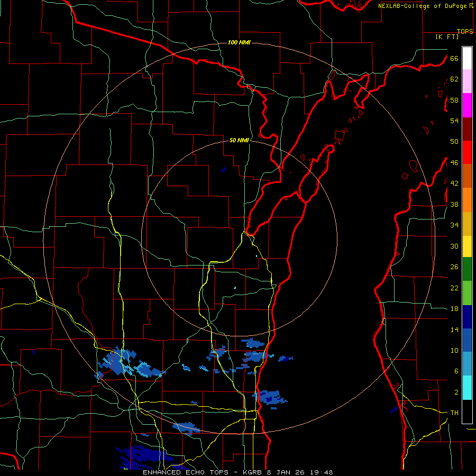
Task: Click the TH legend label
Action: click(454, 413)
